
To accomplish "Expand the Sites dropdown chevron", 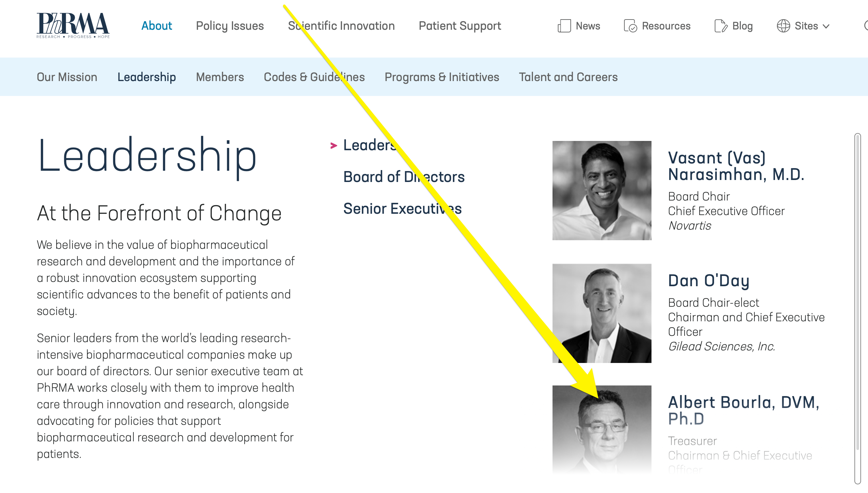I will (x=826, y=26).
